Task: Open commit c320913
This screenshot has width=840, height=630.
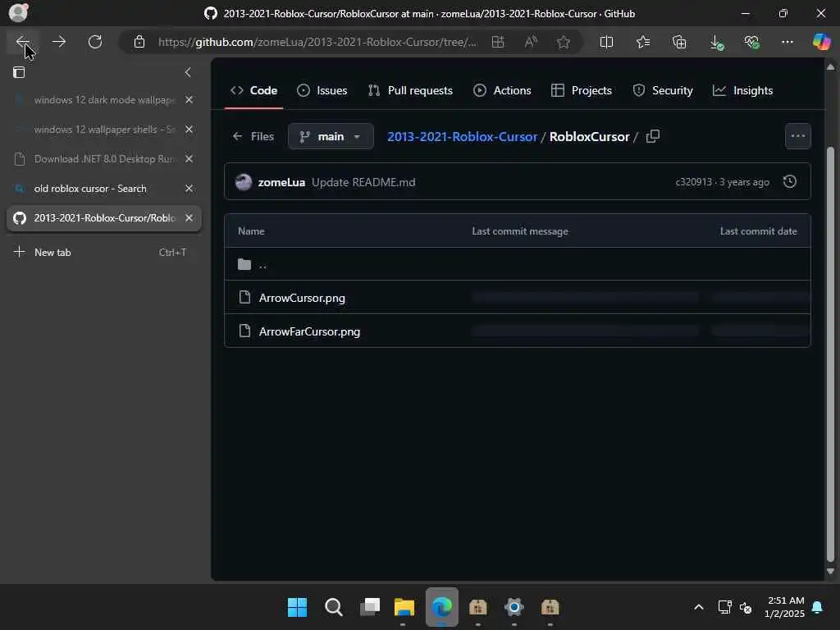Action: coord(693,182)
